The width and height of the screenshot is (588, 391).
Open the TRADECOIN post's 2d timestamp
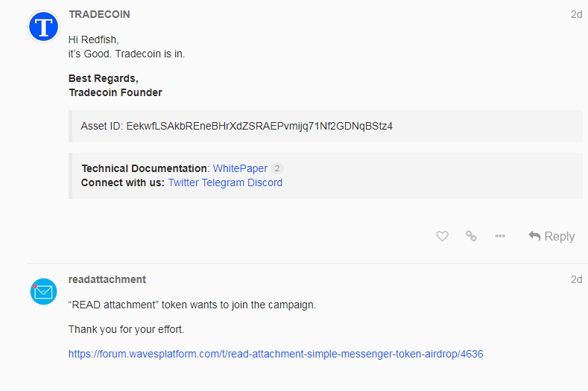click(576, 14)
